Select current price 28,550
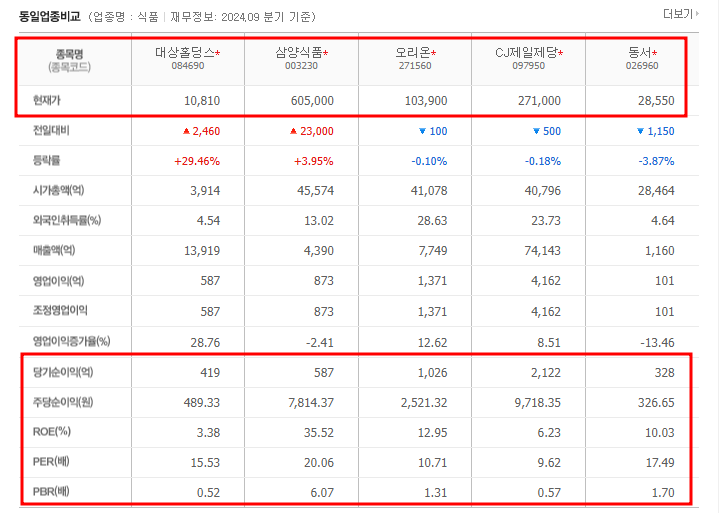719x513 pixels. [x=656, y=100]
